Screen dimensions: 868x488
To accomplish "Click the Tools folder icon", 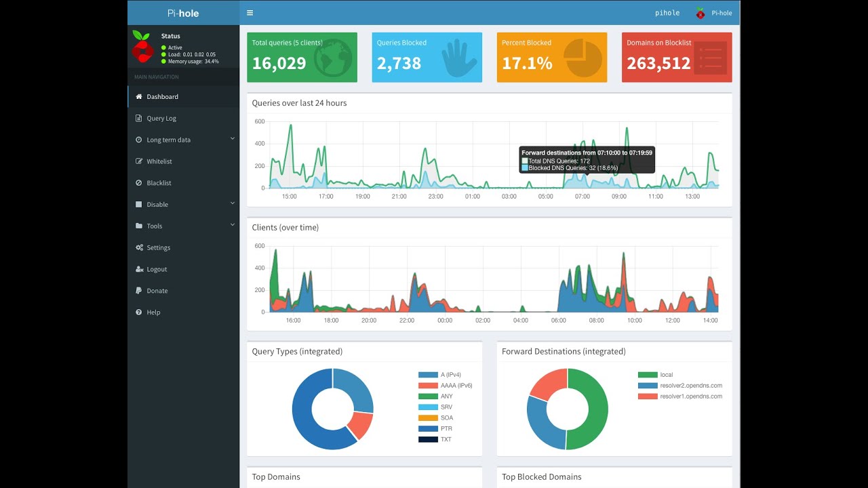I will [x=139, y=226].
